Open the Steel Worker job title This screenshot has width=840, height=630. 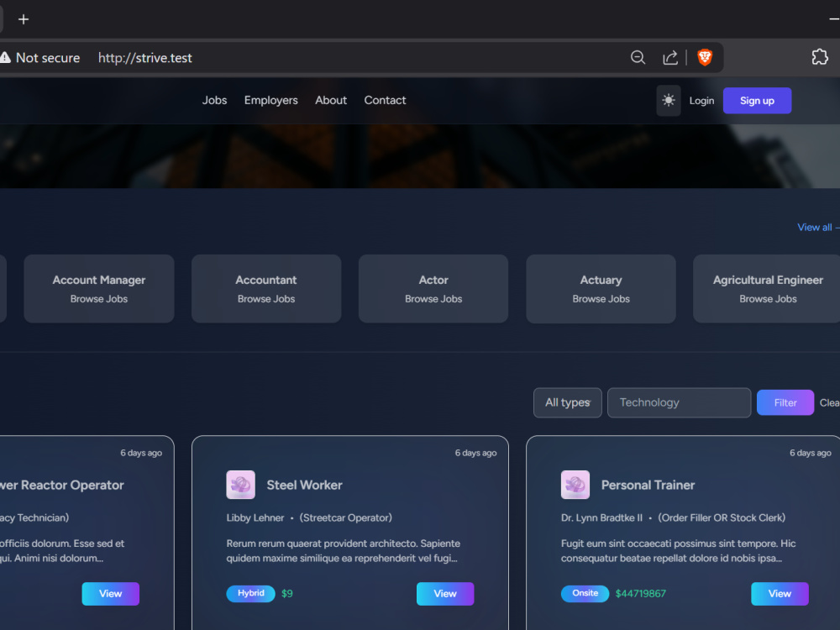click(304, 485)
